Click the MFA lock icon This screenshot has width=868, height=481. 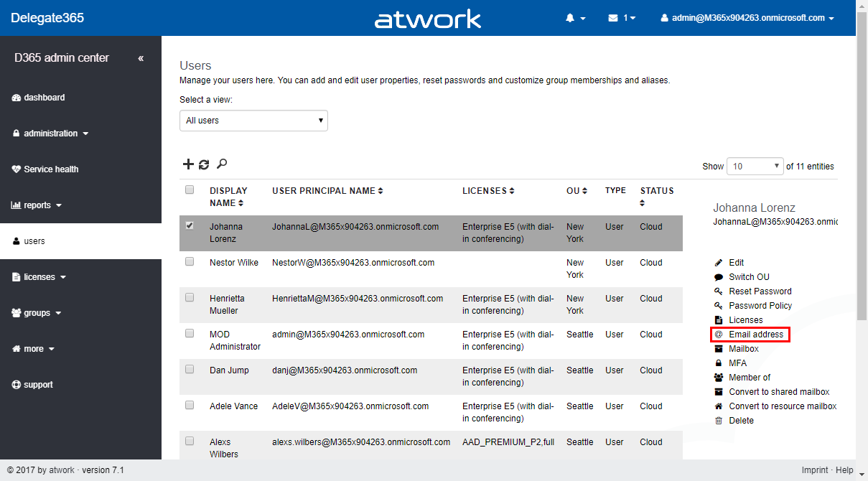tap(718, 363)
